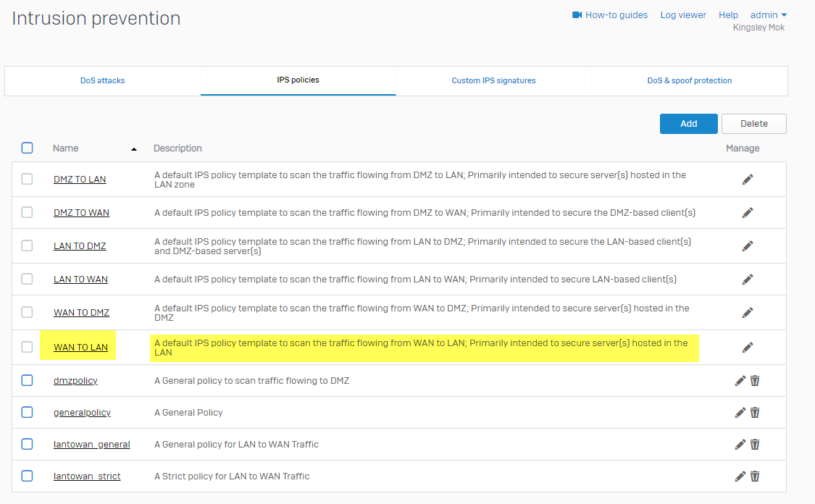Image resolution: width=815 pixels, height=504 pixels.
Task: Delete lantowan_strict using trash icon
Action: pyautogui.click(x=755, y=476)
